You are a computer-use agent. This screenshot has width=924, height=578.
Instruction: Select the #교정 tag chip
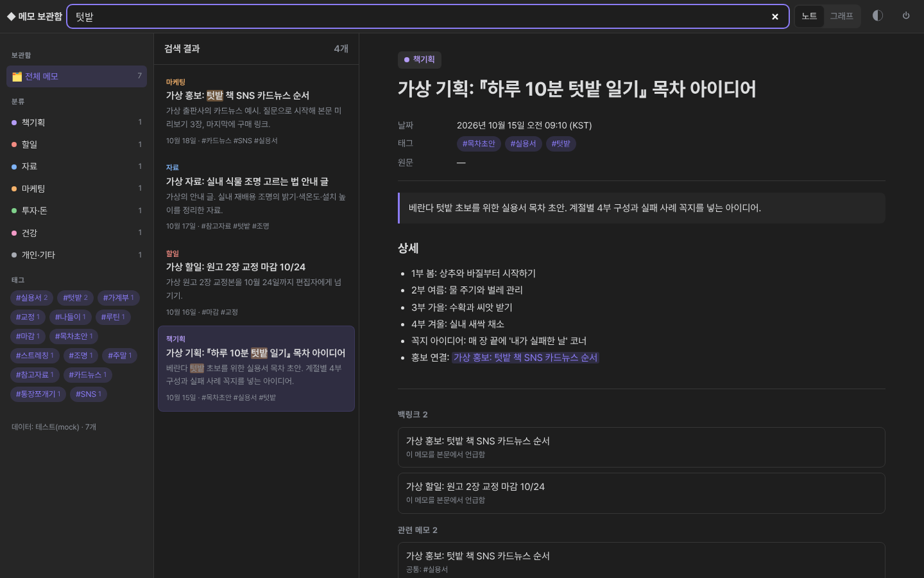coord(28,317)
